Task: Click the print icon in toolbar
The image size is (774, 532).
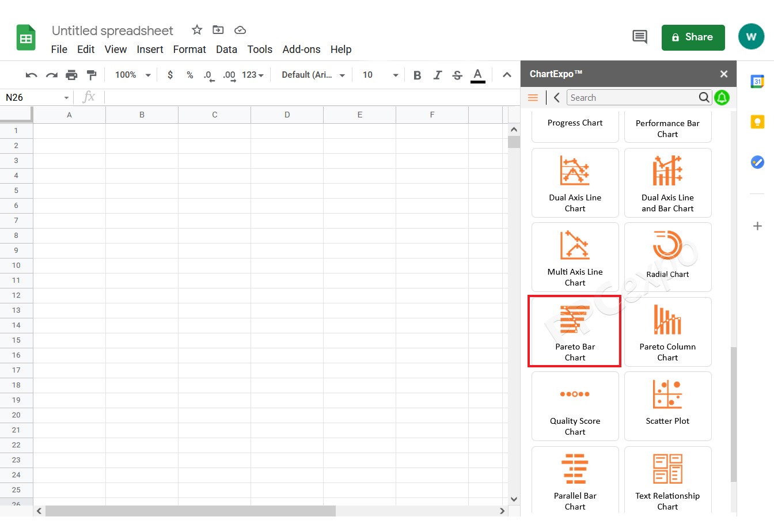Action: [71, 75]
